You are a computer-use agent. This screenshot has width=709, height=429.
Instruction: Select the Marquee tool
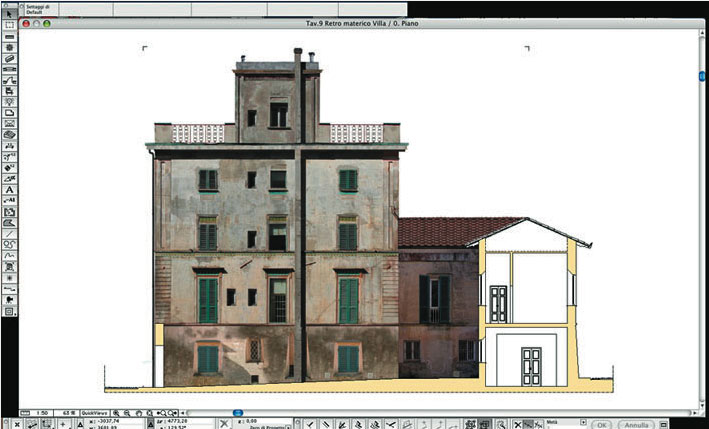pyautogui.click(x=9, y=24)
